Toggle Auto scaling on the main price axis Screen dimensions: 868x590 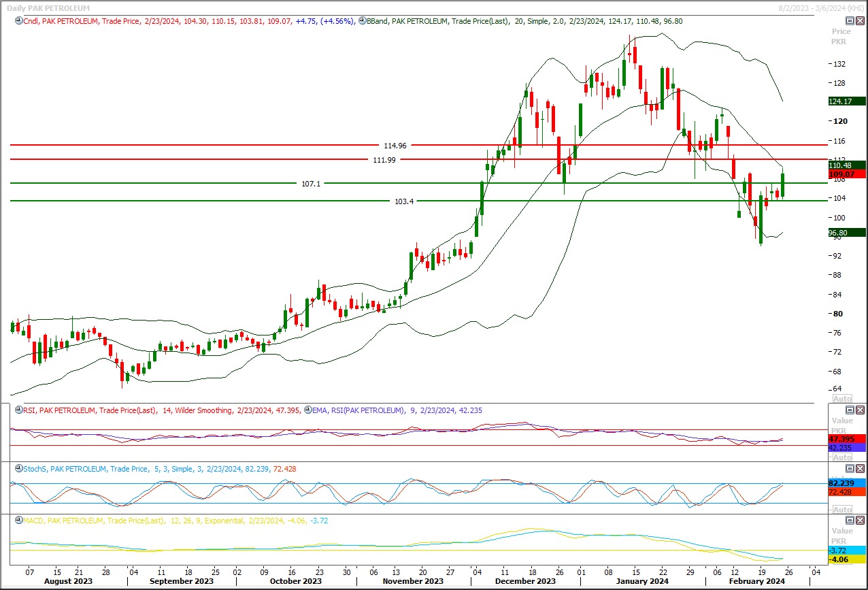pos(842,399)
